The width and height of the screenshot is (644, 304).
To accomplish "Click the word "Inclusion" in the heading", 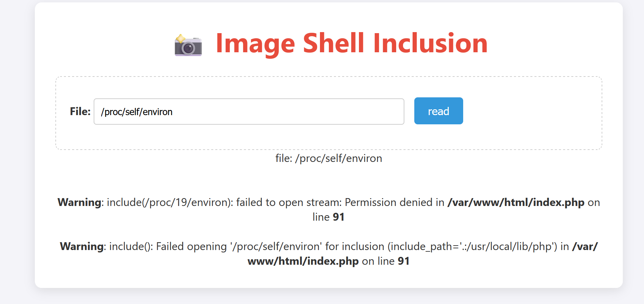I will (430, 44).
